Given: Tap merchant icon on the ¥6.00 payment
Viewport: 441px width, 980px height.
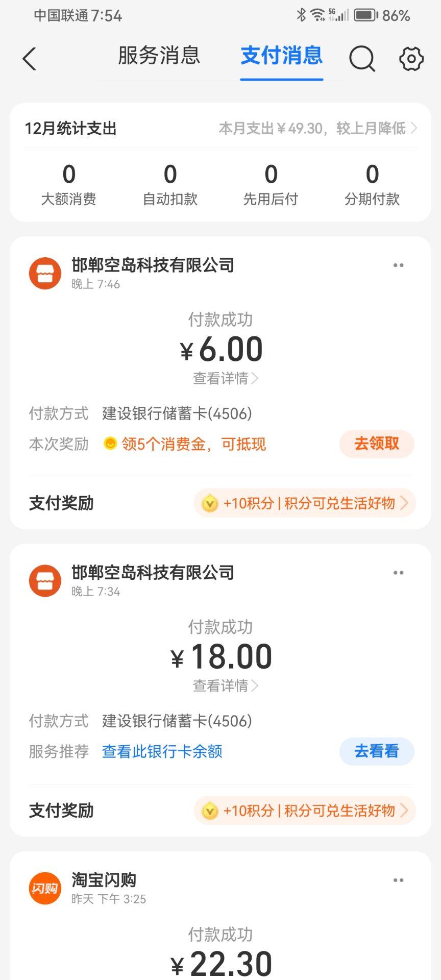Looking at the screenshot, I should point(45,273).
